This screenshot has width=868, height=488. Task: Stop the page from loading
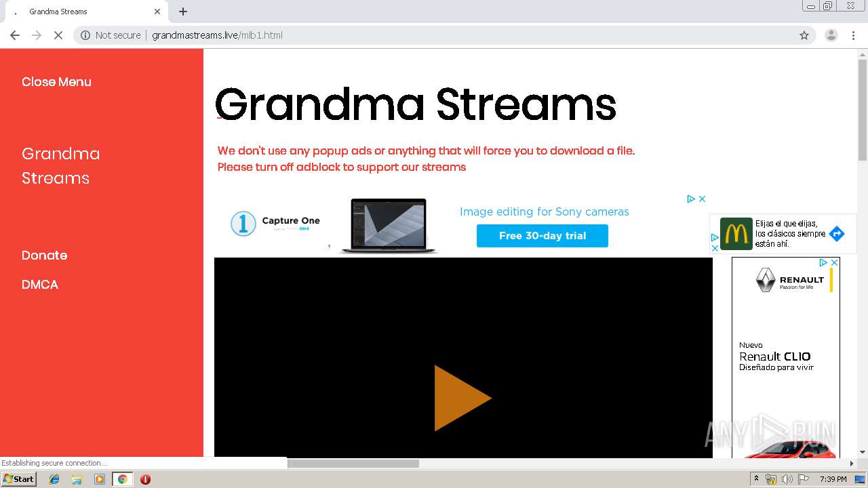coord(58,35)
